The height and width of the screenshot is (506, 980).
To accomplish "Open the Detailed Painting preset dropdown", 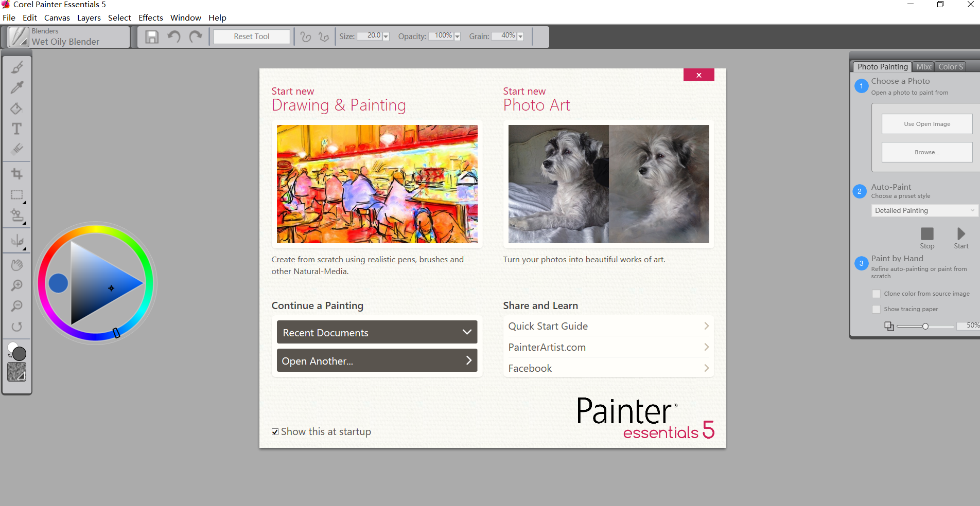I will 924,210.
